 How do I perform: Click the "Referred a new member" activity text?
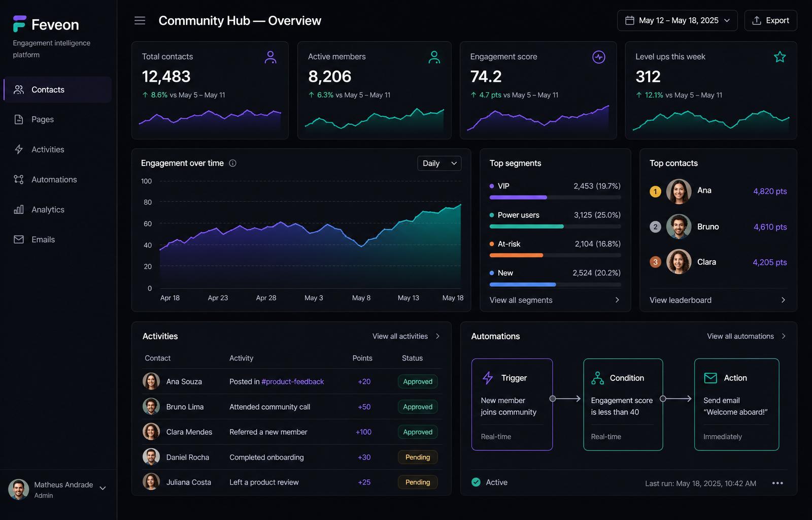[x=268, y=432]
